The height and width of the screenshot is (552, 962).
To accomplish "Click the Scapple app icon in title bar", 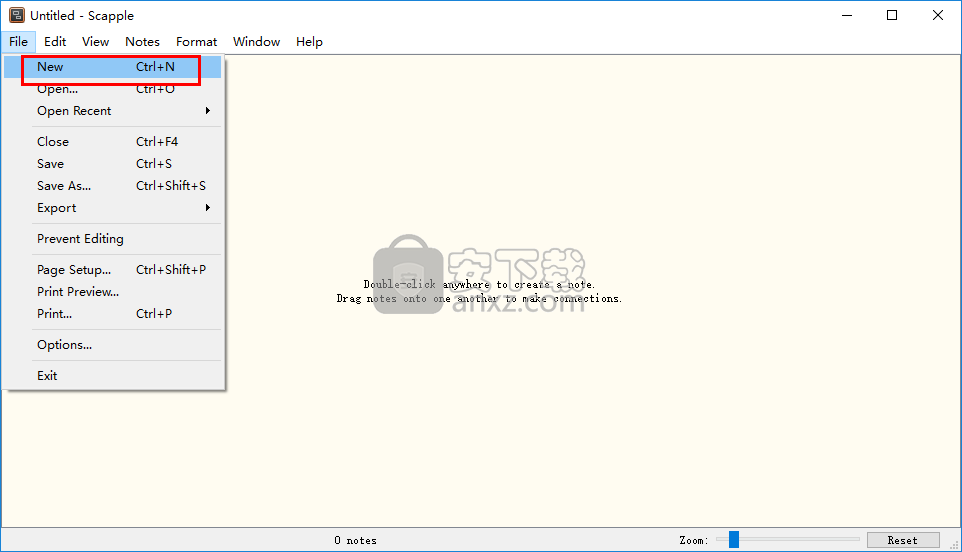I will click(x=17, y=15).
